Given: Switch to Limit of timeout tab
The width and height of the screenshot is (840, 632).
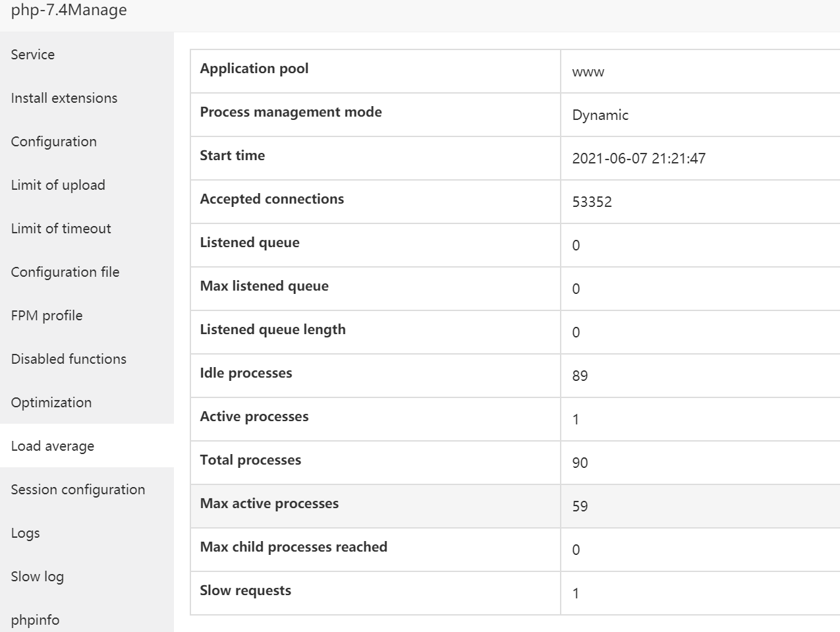Looking at the screenshot, I should coord(61,229).
